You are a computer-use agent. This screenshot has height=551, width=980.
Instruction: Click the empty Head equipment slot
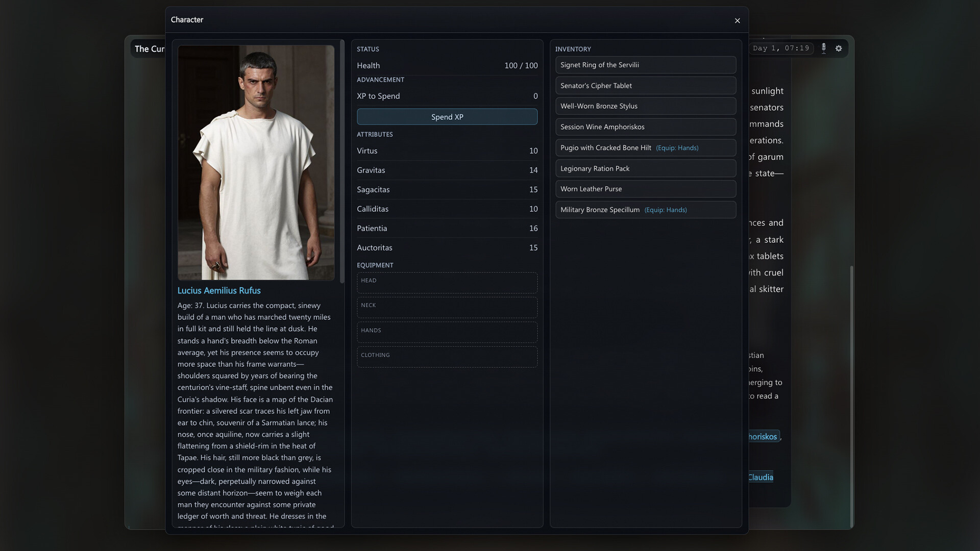click(447, 283)
